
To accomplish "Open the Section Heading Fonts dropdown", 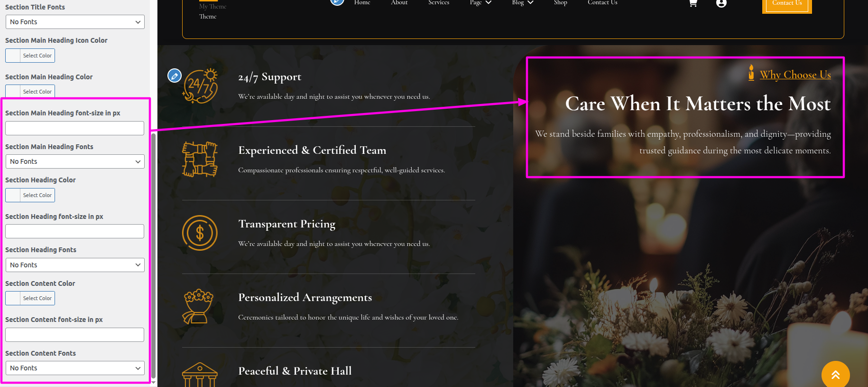I will point(75,265).
